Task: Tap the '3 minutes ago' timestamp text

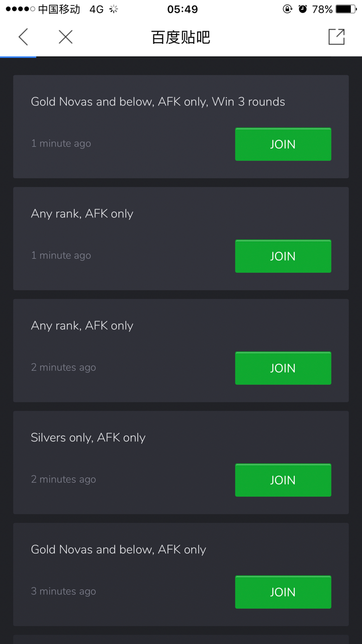Action: (x=63, y=591)
